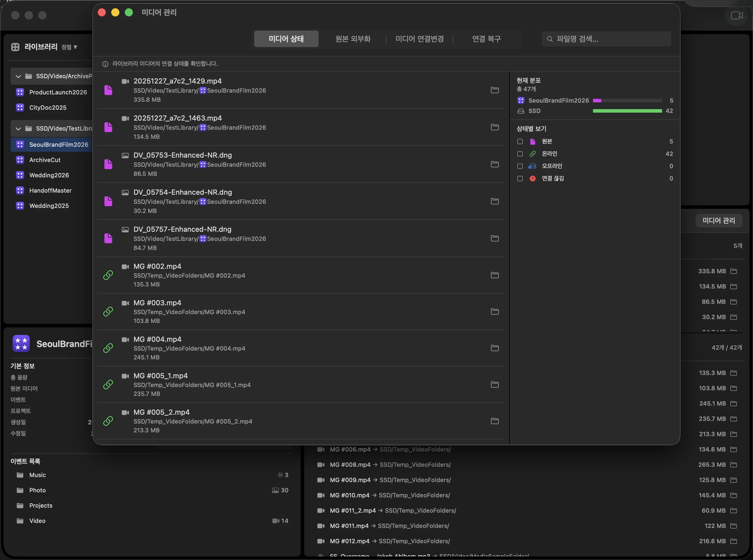Check the 온라인 status filter checkbox
Image resolution: width=753 pixels, height=560 pixels.
click(x=520, y=154)
